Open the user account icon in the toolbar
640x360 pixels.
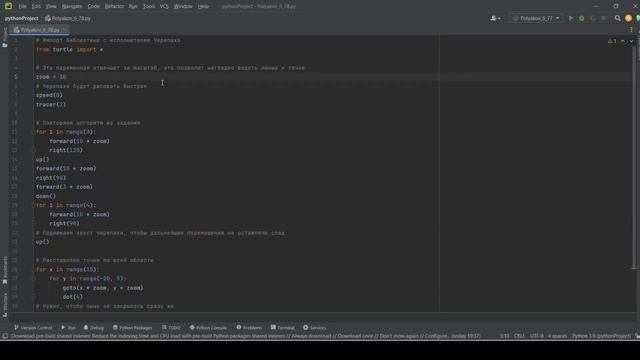pyautogui.click(x=495, y=18)
